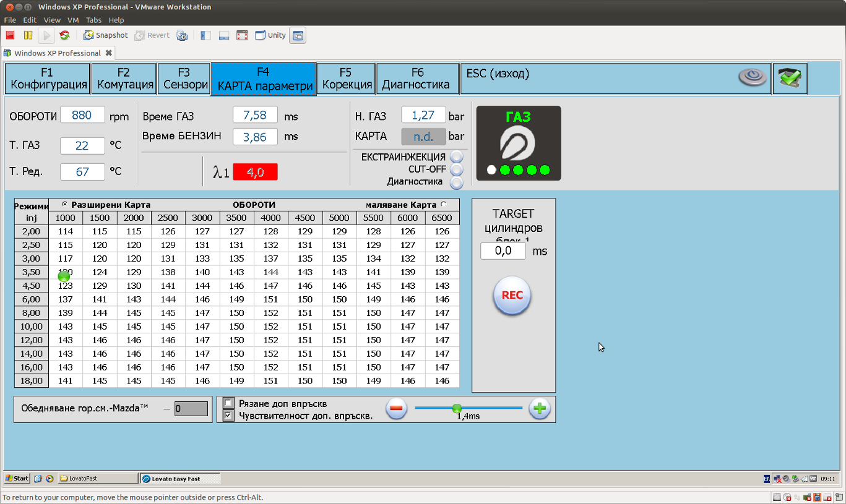Screen dimensions: 846x504
Task: Select the Разширени Карта radio button
Action: point(65,205)
